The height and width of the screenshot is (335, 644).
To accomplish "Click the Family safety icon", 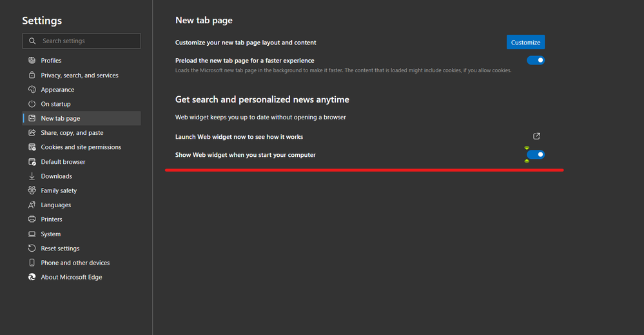I will 32,190.
